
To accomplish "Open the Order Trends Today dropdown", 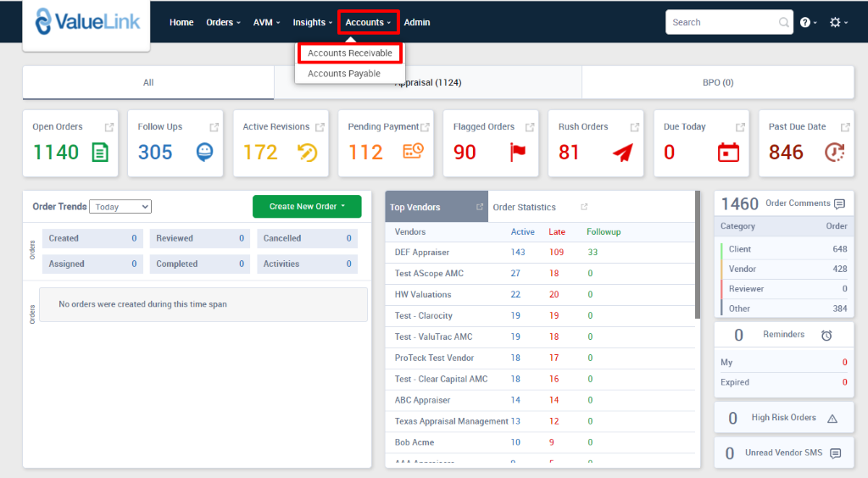I will [x=120, y=206].
